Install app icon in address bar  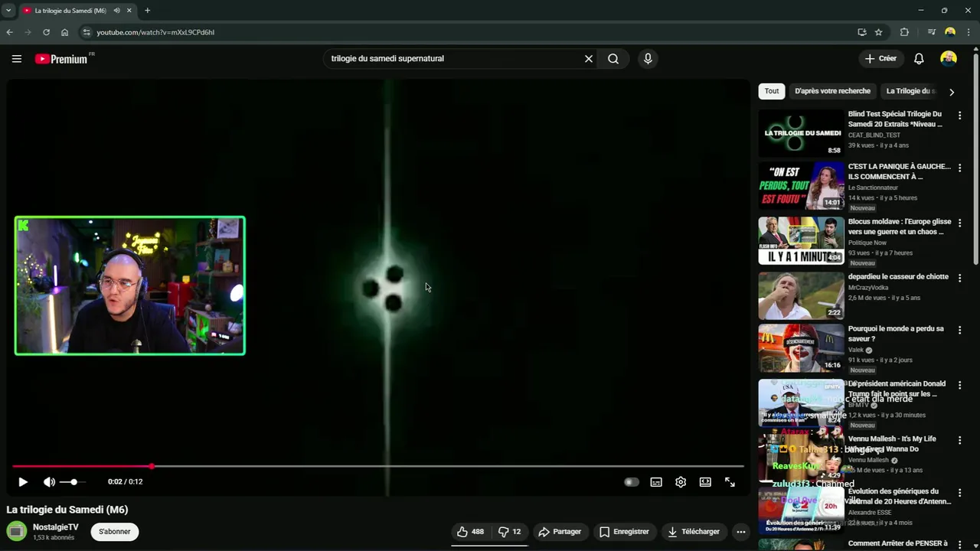click(862, 32)
